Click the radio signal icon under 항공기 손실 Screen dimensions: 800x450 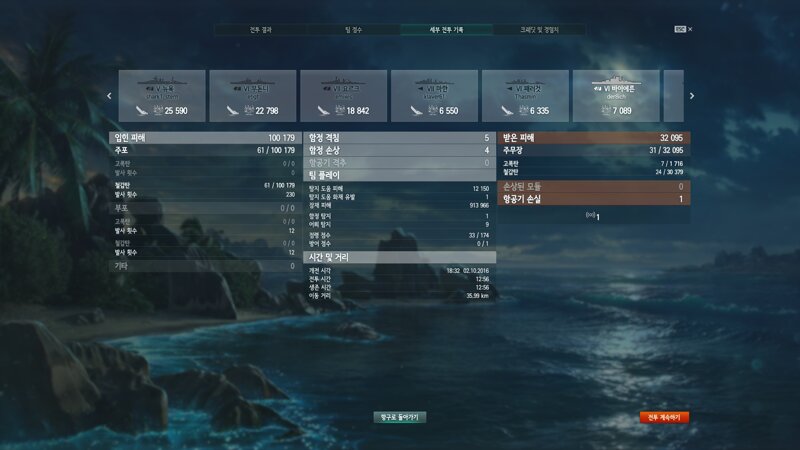click(x=590, y=215)
